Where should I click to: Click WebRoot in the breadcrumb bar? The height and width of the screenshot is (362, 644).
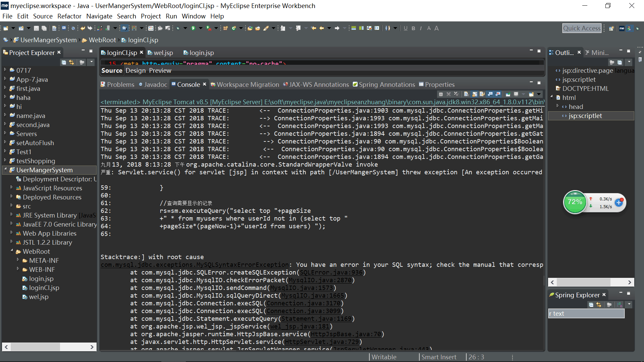102,40
